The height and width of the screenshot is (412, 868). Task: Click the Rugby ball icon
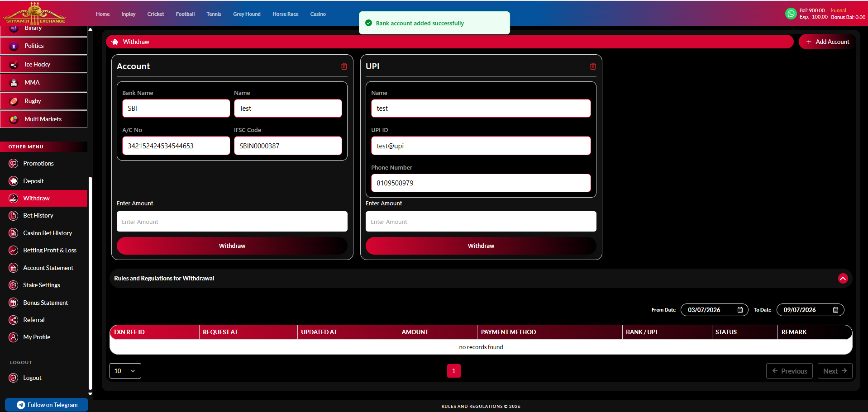(14, 101)
